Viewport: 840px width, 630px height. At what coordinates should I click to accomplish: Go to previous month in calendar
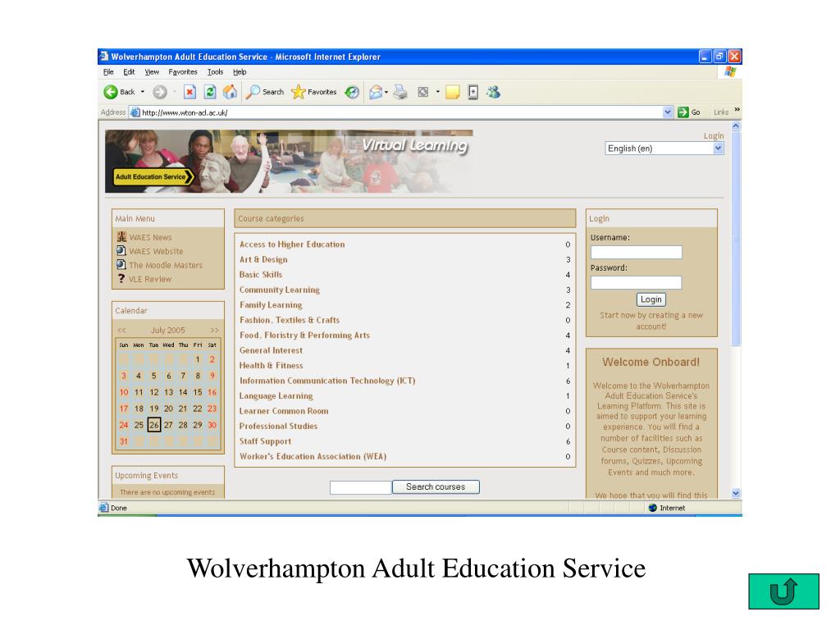coord(121,330)
